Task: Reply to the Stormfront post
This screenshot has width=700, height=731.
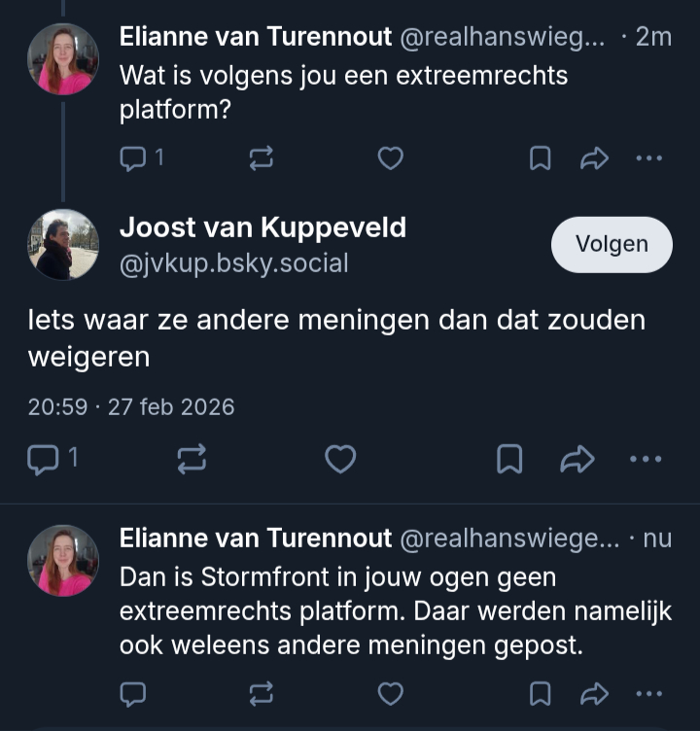Action: (133, 693)
